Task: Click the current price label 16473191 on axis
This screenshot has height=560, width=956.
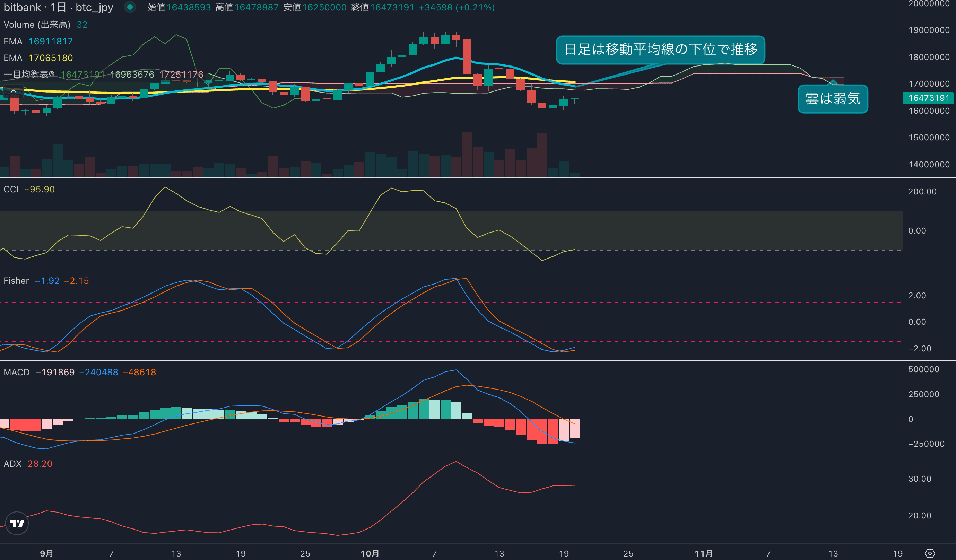Action: tap(929, 98)
